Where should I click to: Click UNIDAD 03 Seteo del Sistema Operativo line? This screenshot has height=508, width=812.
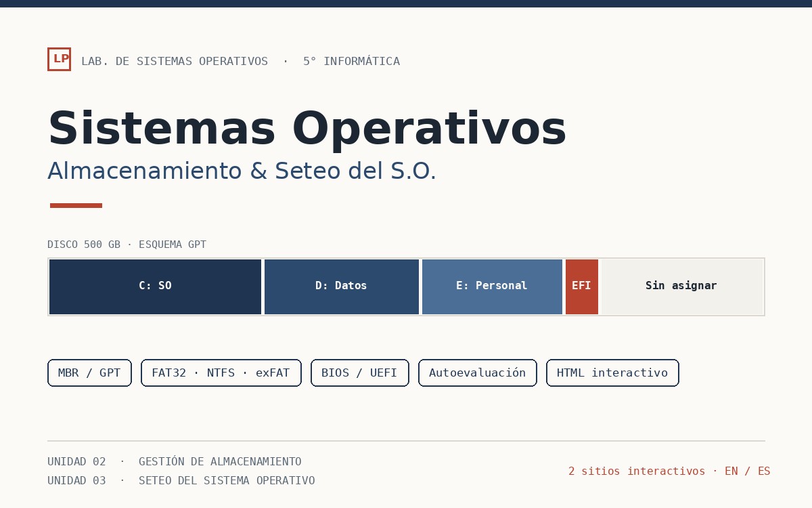click(181, 481)
